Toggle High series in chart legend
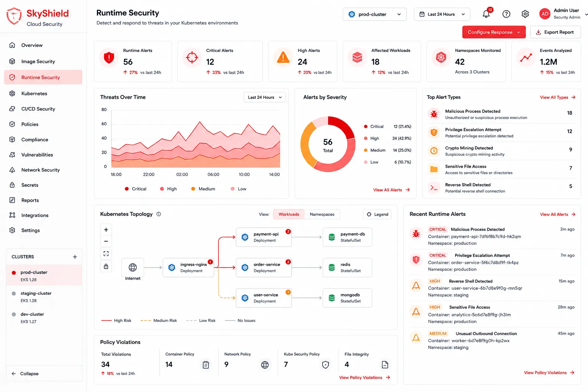This screenshot has width=588, height=392. pyautogui.click(x=168, y=189)
